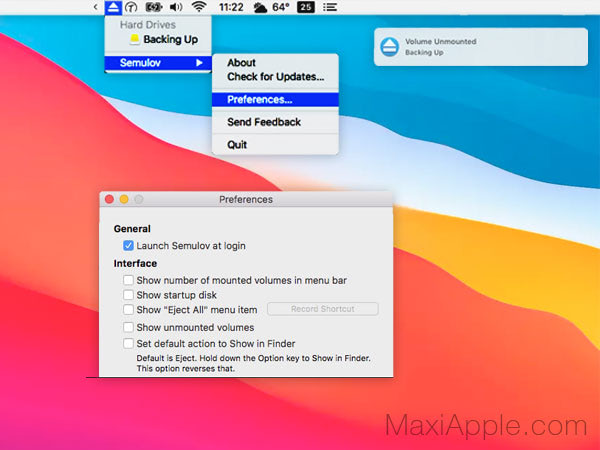Click the General section heading
600x450 pixels.
pos(132,229)
